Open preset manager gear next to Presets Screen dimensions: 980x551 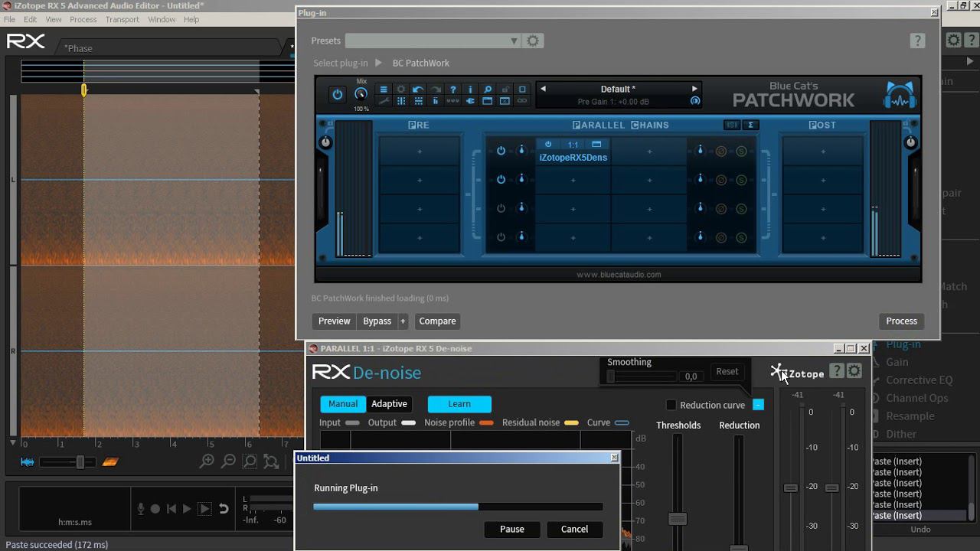coord(533,41)
